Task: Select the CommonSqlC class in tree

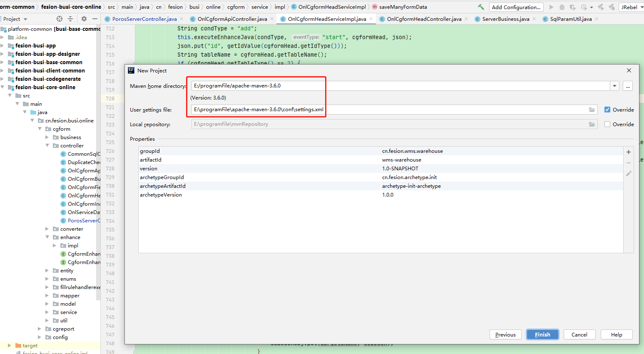Action: click(80, 154)
